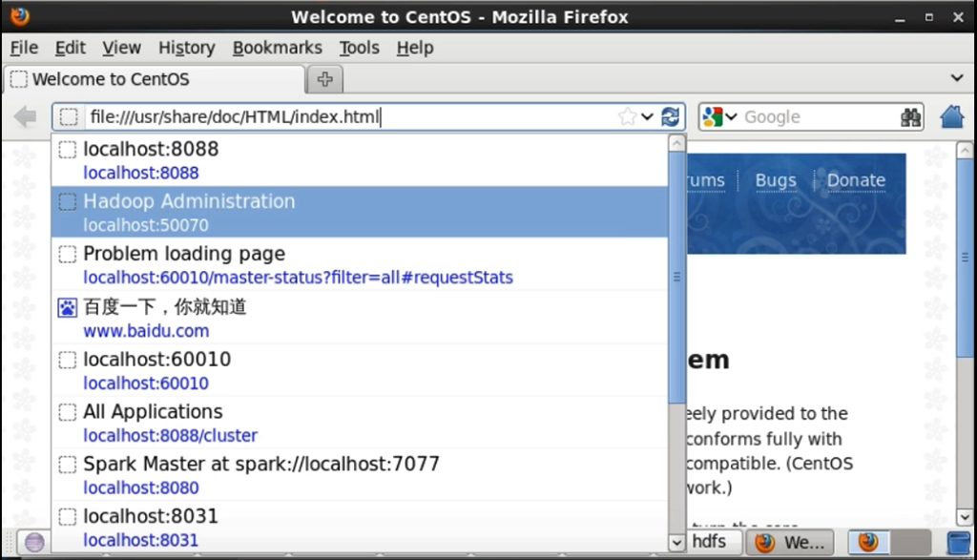
Task: Open the Help menu
Action: (415, 48)
